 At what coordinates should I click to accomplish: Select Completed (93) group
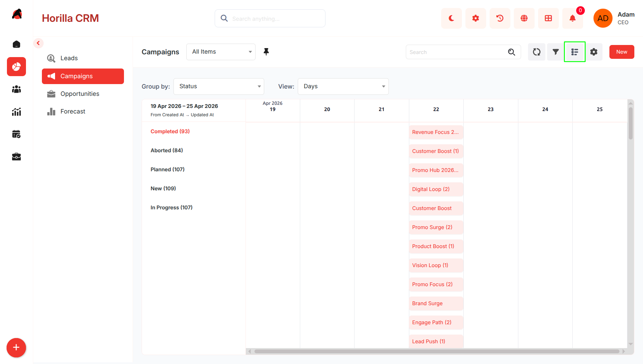click(x=170, y=131)
